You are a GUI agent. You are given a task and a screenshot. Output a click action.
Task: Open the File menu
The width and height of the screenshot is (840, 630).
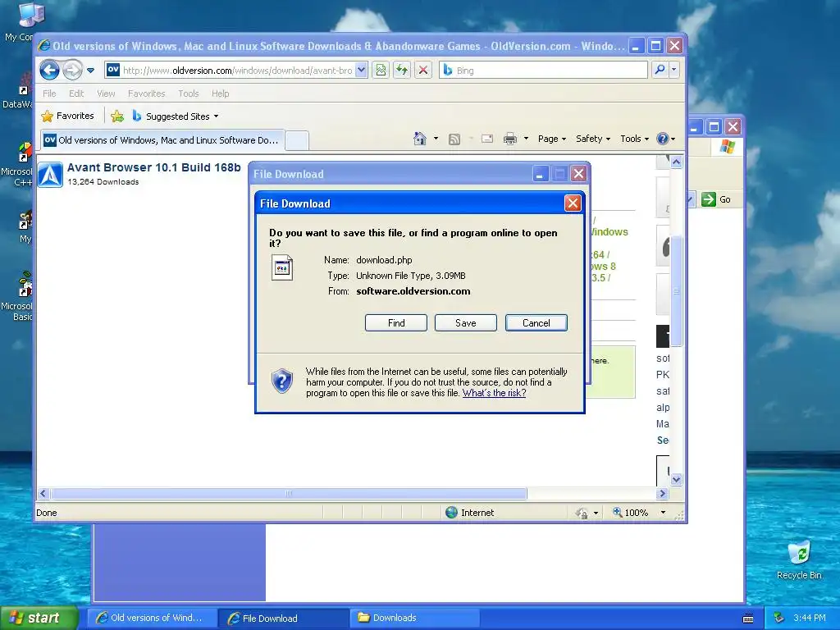pos(49,94)
